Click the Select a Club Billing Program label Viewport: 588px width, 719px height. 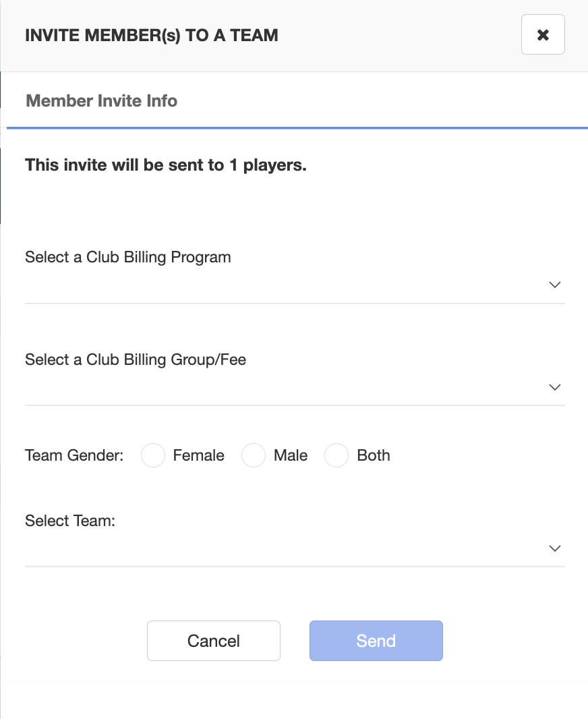[128, 257]
